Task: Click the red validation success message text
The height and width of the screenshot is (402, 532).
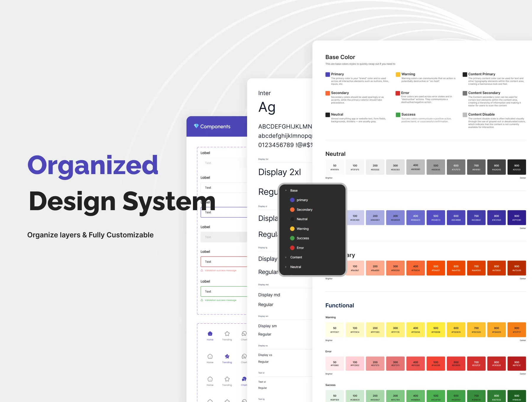Action: (220, 270)
